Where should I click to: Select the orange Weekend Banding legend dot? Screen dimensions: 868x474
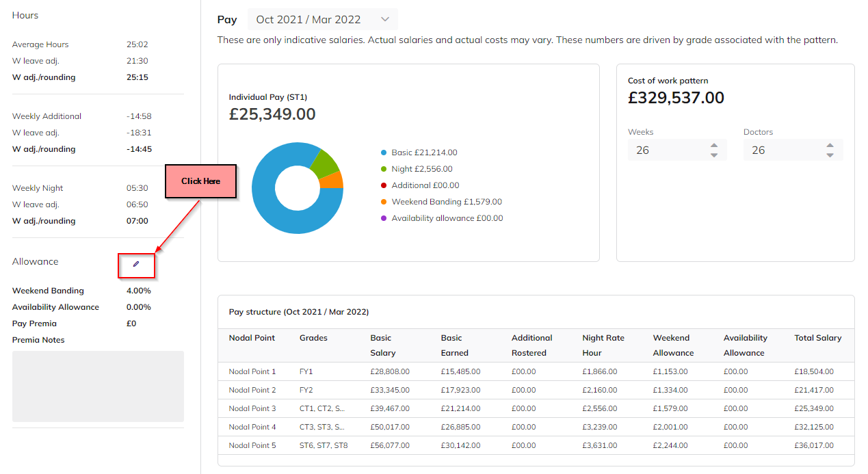tap(384, 202)
